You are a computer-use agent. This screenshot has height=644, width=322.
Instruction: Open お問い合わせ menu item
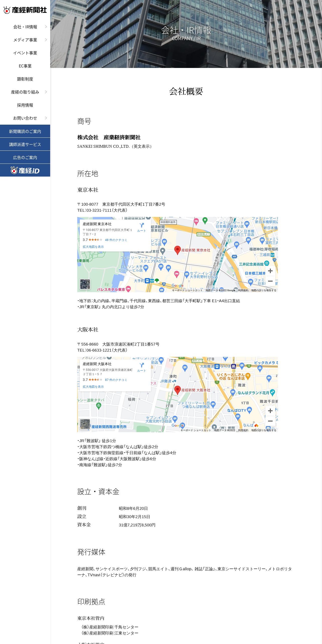click(25, 118)
